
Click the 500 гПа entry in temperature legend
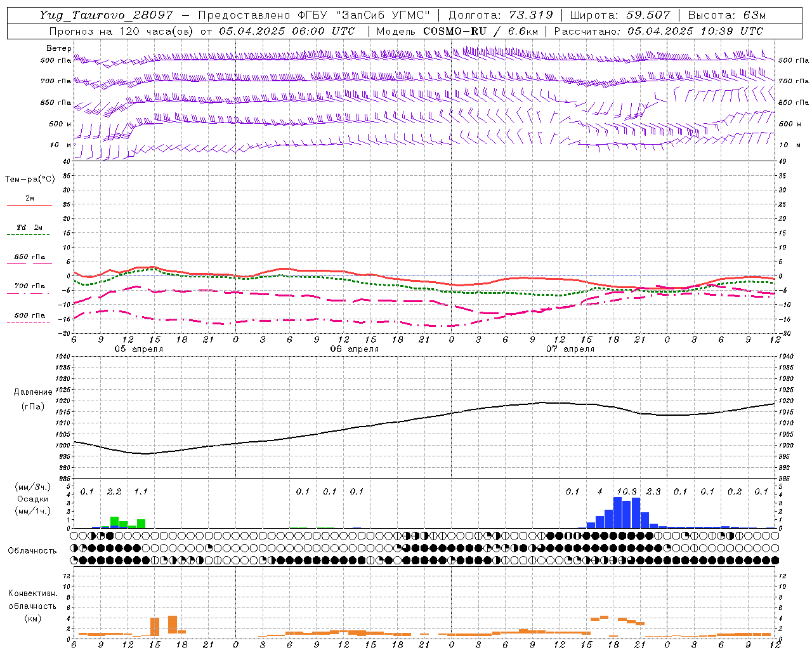coord(30,315)
